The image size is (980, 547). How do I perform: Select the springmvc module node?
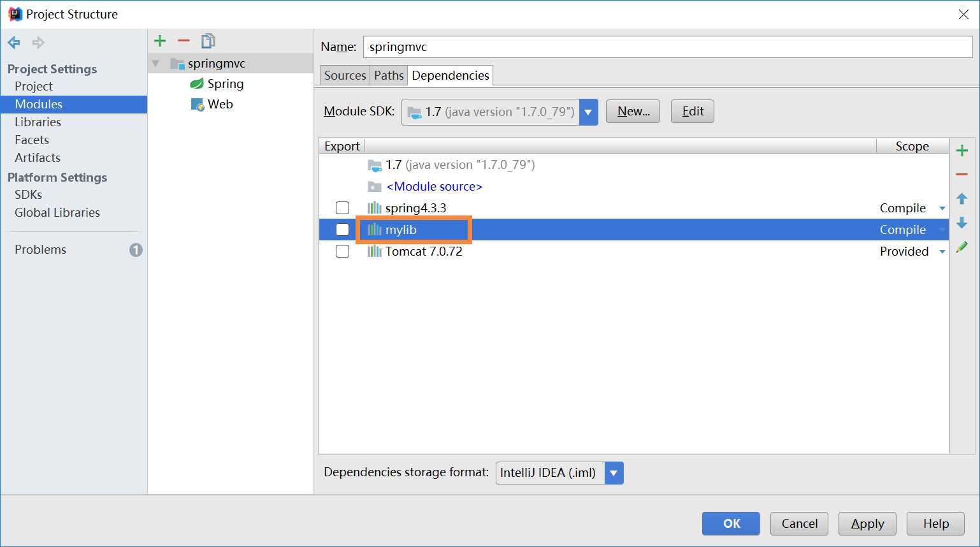[x=216, y=63]
